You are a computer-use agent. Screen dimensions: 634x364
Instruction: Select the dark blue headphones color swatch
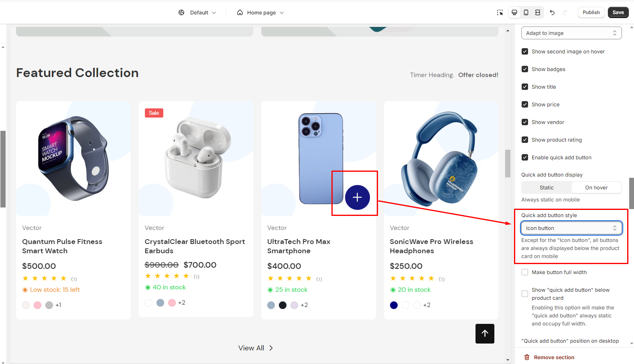click(x=394, y=305)
